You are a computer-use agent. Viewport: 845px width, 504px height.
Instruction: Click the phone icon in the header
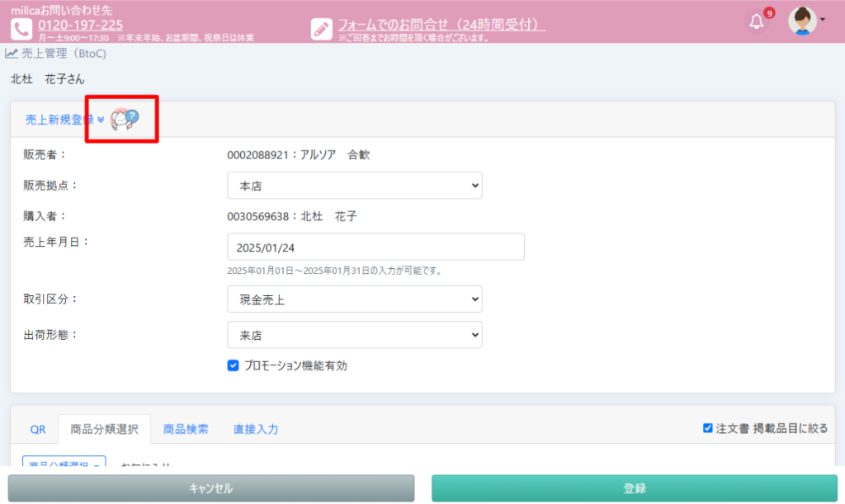(21, 28)
